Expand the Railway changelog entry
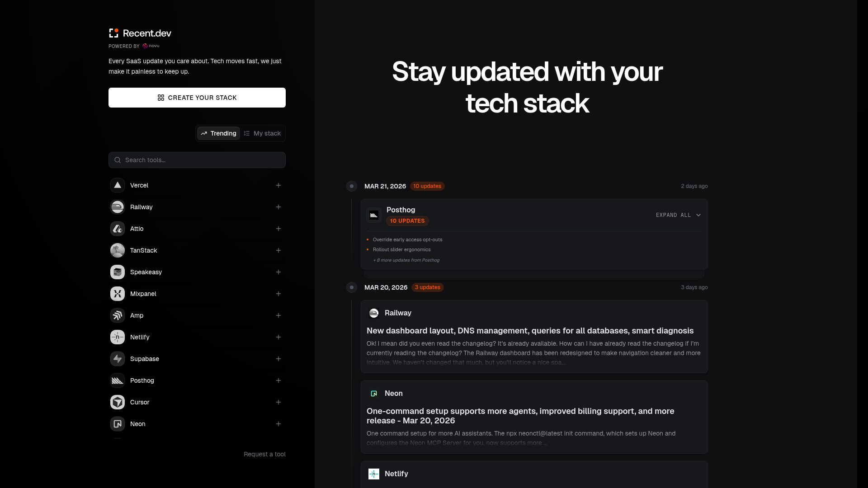 coord(530,330)
